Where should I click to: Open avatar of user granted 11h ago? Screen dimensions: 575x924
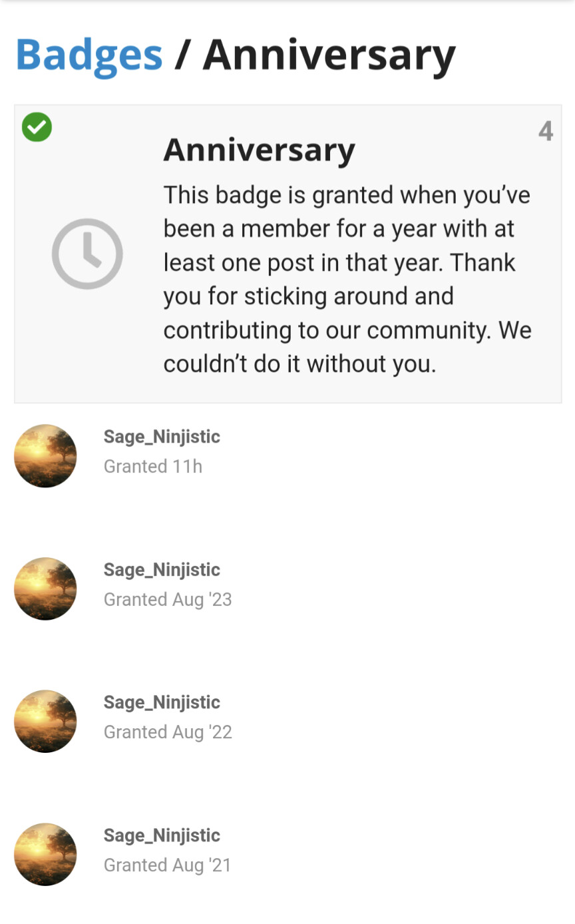45,456
